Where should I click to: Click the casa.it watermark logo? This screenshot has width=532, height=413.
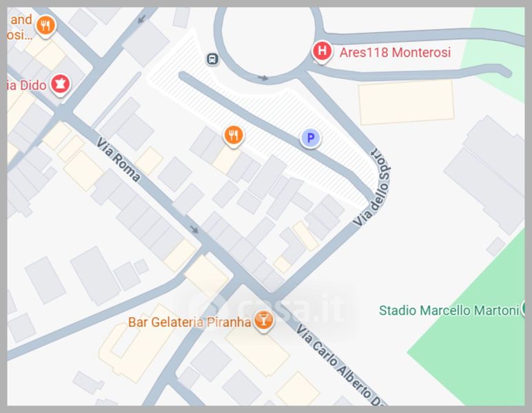pyautogui.click(x=268, y=309)
